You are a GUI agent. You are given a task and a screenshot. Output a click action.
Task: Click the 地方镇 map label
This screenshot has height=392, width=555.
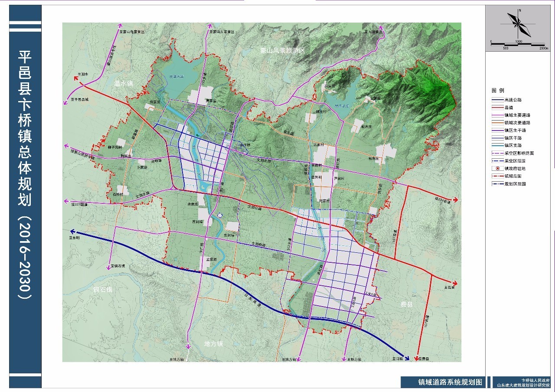pyautogui.click(x=214, y=344)
